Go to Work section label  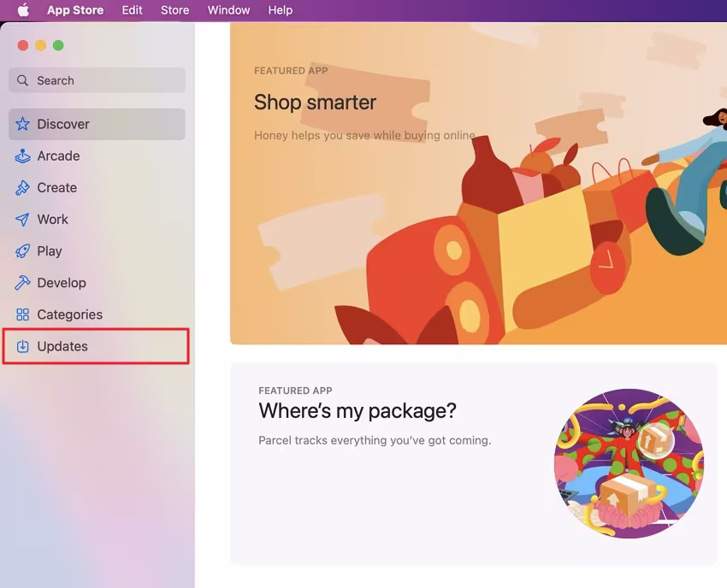click(52, 219)
